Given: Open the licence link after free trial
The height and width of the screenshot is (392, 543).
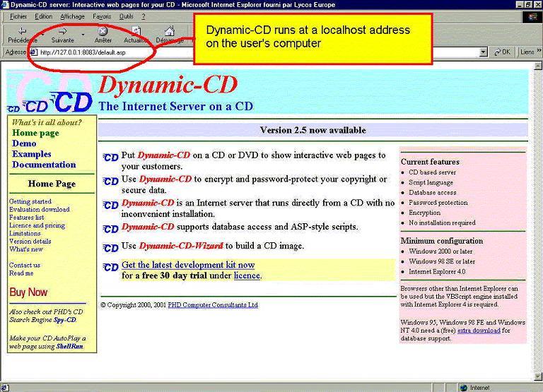Looking at the screenshot, I should click(x=247, y=275).
